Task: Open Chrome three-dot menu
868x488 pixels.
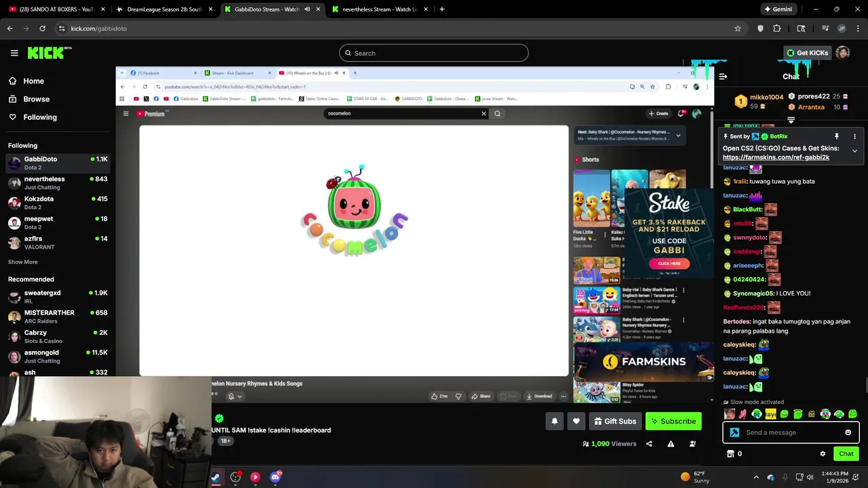Action: [859, 28]
